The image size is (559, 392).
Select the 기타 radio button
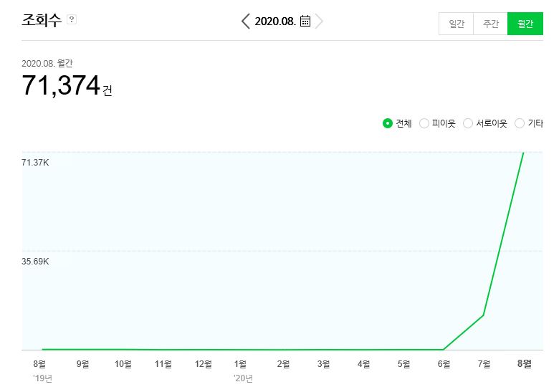click(520, 123)
